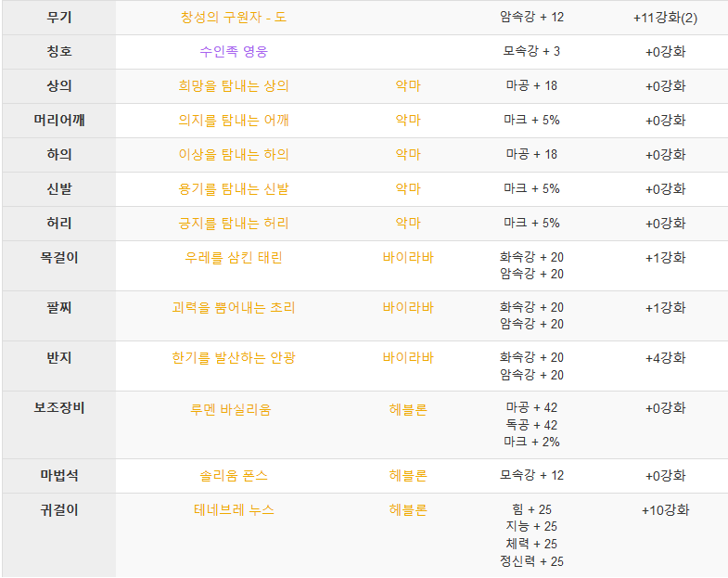This screenshot has width=728, height=578.
Task: Click 지능 + 25 in the 귀걸이 row
Action: point(531,526)
